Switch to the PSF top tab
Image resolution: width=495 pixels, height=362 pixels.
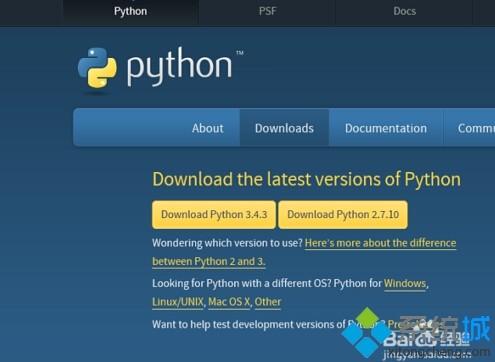(x=267, y=11)
